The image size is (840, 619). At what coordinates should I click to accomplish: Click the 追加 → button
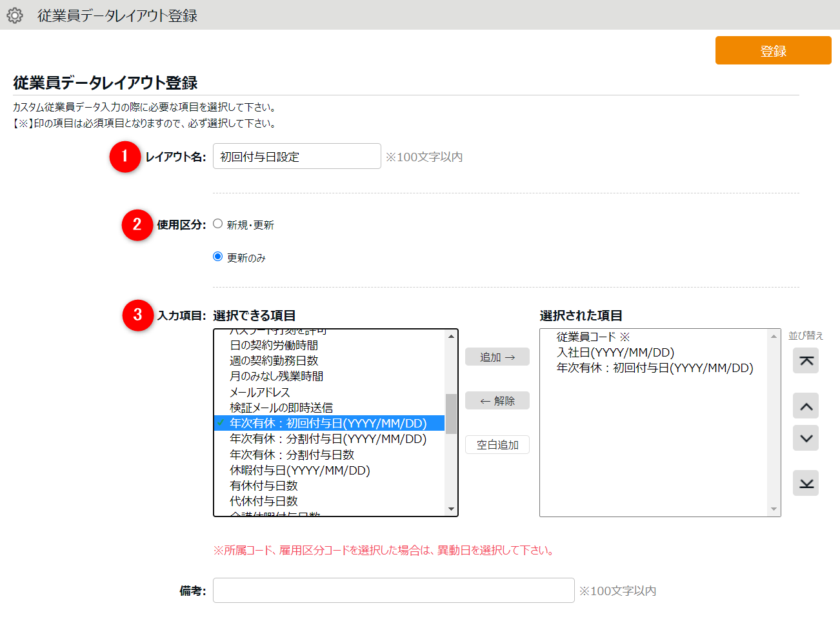tap(497, 357)
